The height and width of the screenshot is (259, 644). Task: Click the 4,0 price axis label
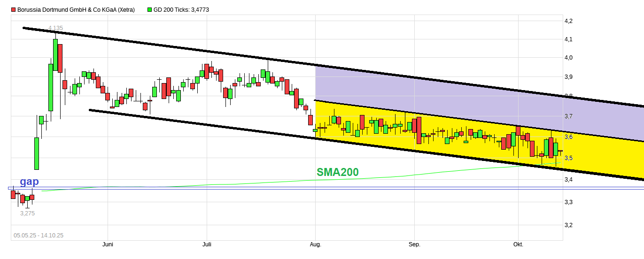pyautogui.click(x=568, y=58)
